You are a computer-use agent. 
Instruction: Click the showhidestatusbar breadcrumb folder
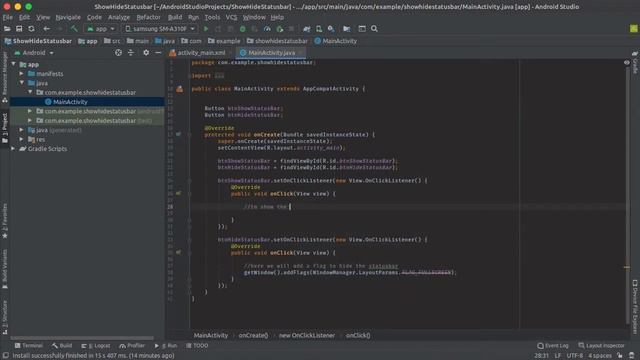[277, 41]
